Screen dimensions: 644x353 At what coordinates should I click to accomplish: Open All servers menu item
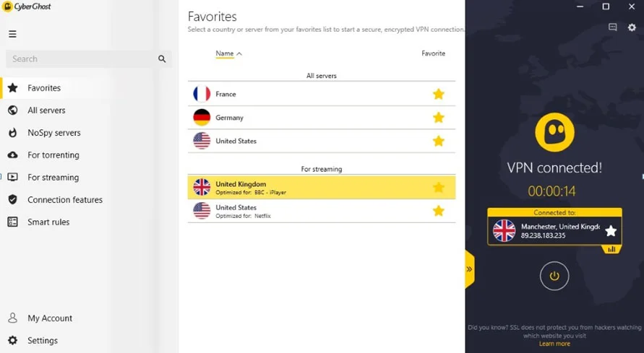[x=46, y=110]
